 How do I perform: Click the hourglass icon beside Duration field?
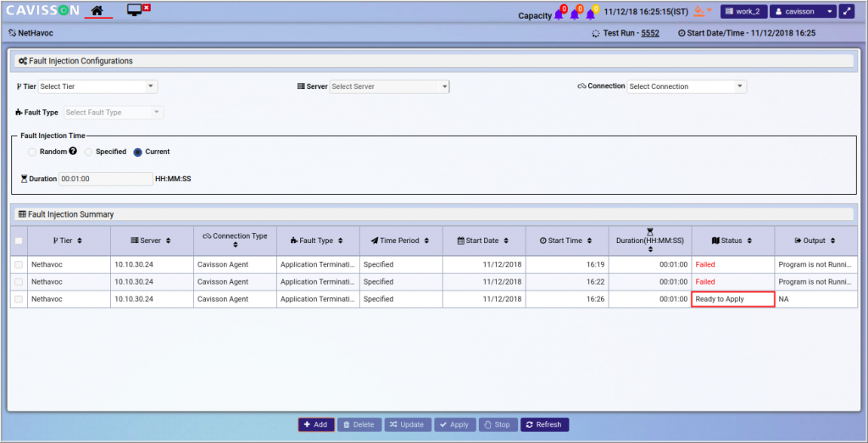click(24, 179)
